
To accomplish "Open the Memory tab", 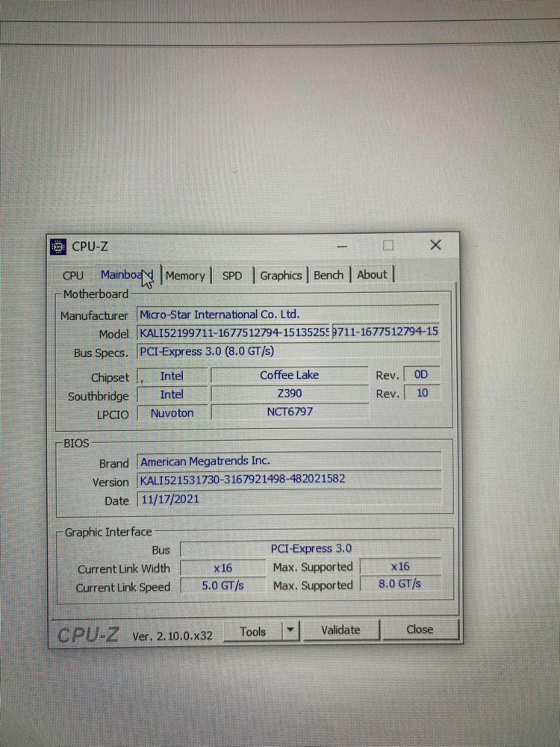I will click(x=185, y=276).
